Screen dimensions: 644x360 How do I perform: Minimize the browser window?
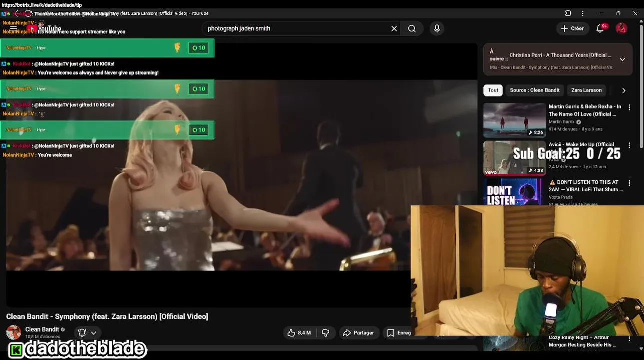click(x=601, y=13)
